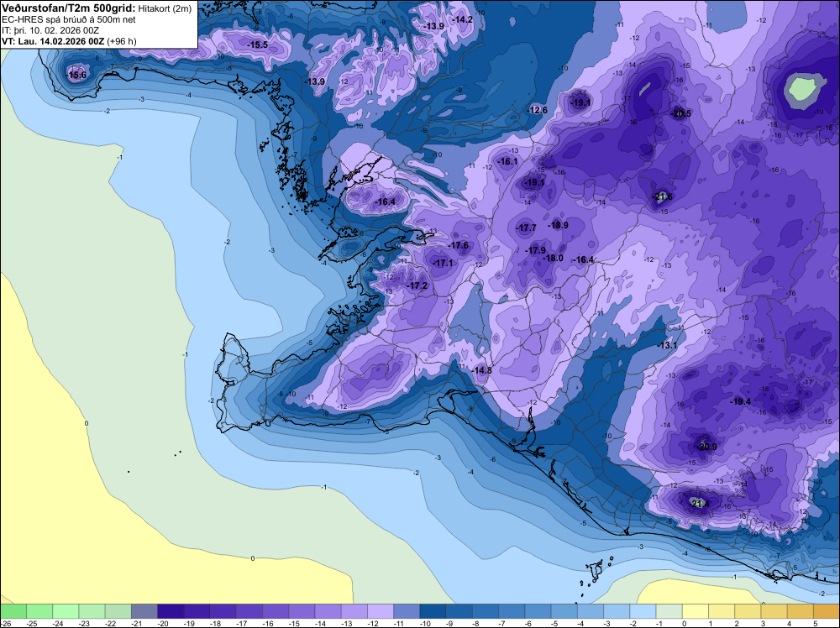
Task: Click the '-13.1' temperature label on map
Action: 667,346
